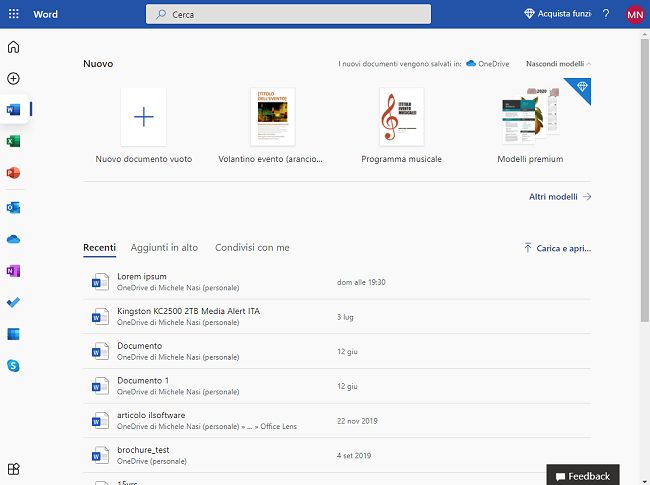Go to the Home icon in sidebar
This screenshot has height=485, width=650.
click(x=13, y=47)
